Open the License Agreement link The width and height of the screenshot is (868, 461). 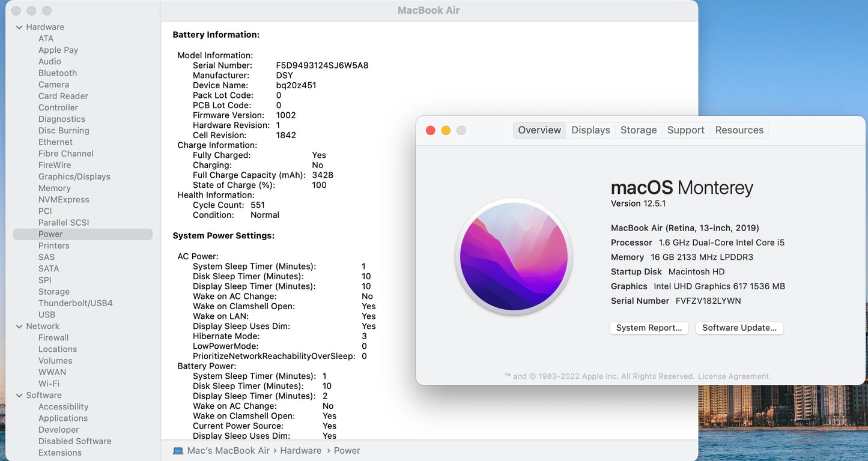click(x=733, y=376)
